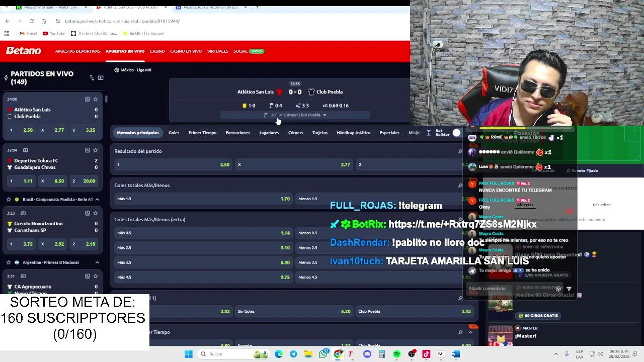Click live video icon on Gremio Novorizontino card
This screenshot has width=644, height=362.
coord(23,213)
